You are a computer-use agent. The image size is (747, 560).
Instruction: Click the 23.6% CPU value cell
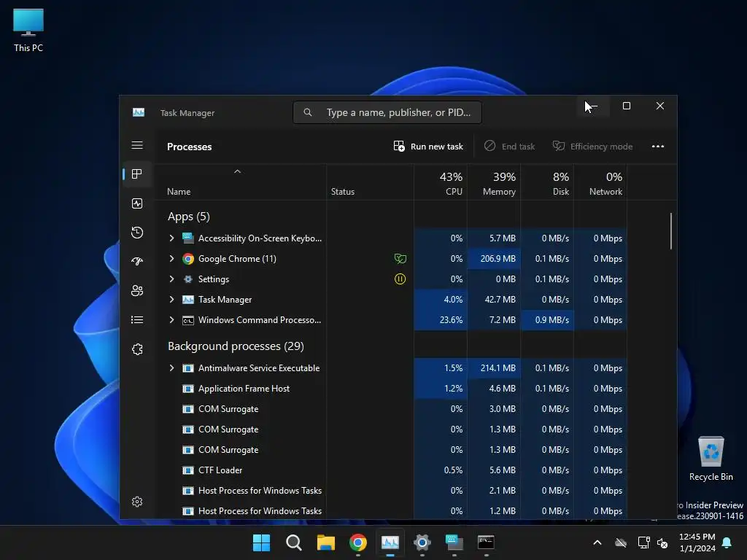(x=451, y=320)
